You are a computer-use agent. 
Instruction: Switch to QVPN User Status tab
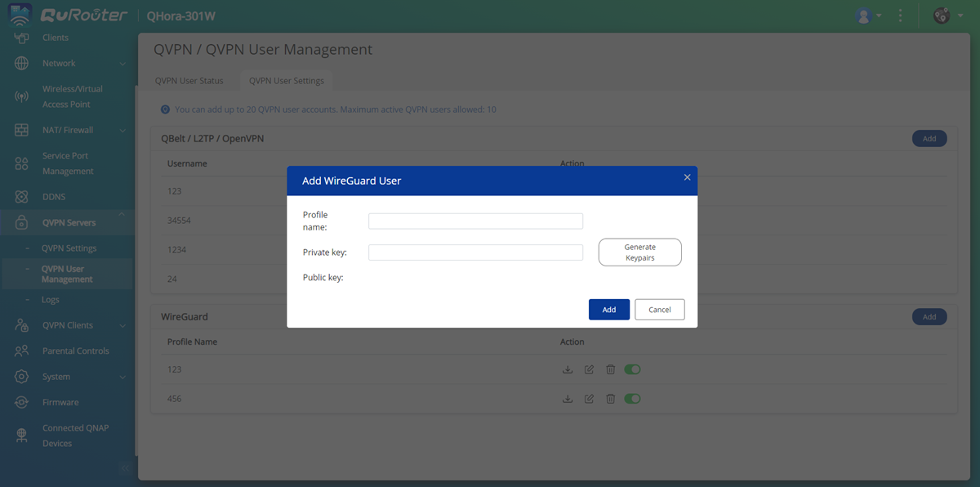[x=189, y=81]
